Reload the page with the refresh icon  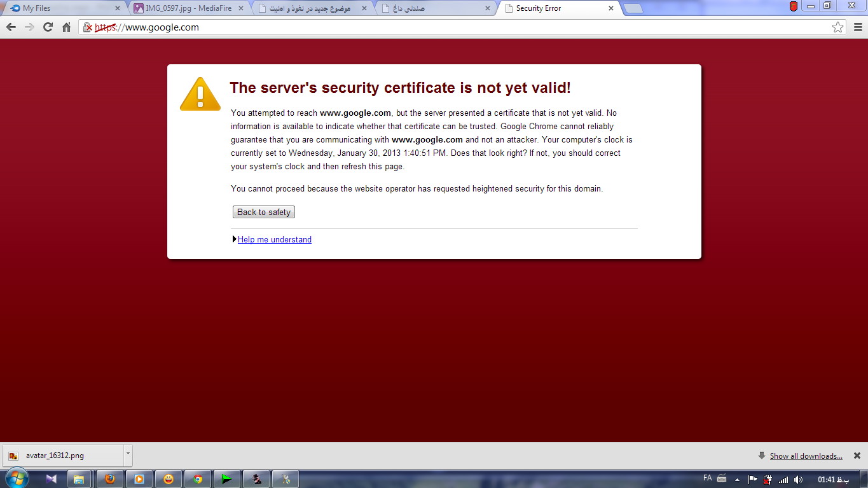pyautogui.click(x=48, y=27)
